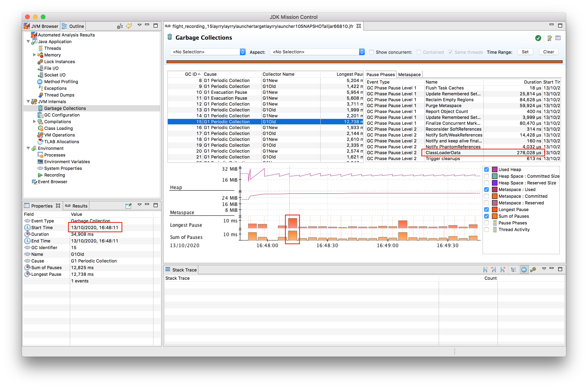Open VM Operations icon
Viewport: 588px width, 388px height.
40,135
